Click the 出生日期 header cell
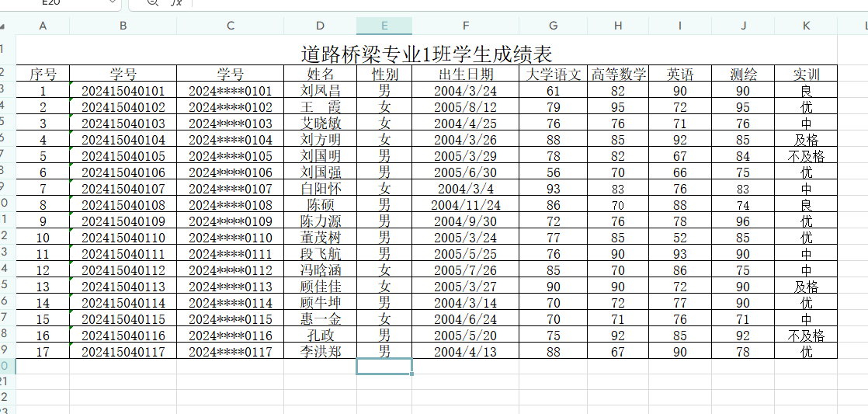 [x=466, y=74]
